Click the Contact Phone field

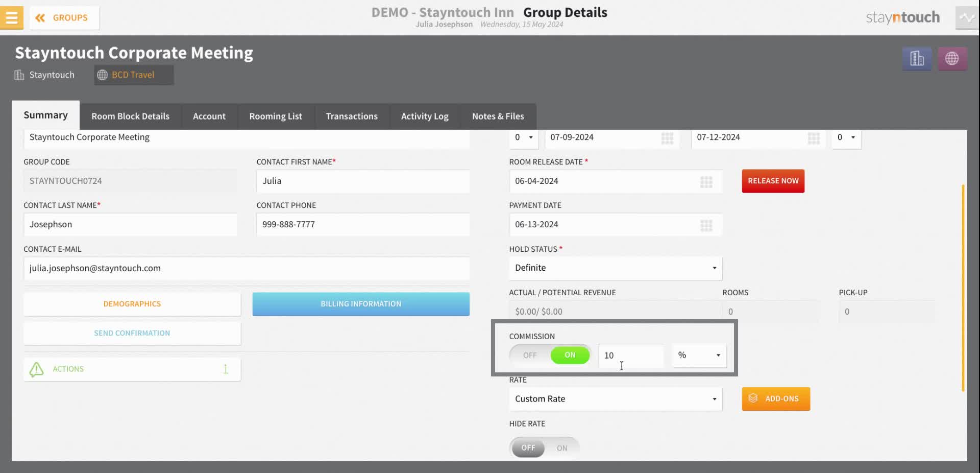coord(363,225)
